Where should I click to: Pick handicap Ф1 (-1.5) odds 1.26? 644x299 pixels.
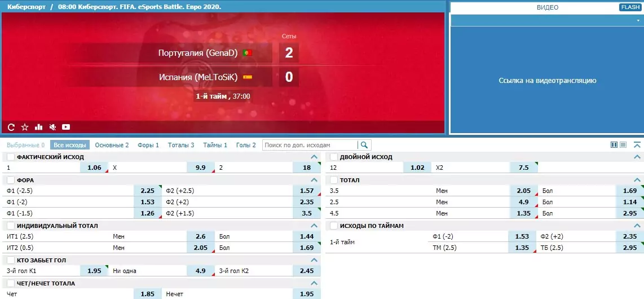tap(147, 213)
